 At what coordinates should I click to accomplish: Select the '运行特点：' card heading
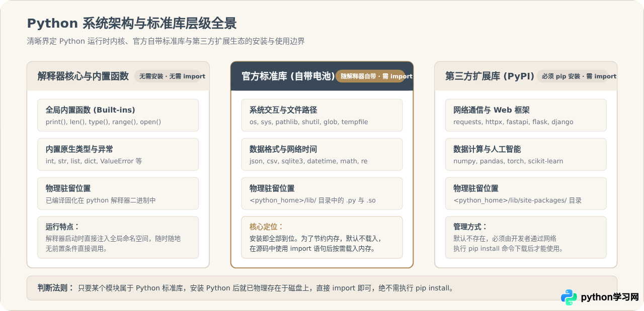62,227
